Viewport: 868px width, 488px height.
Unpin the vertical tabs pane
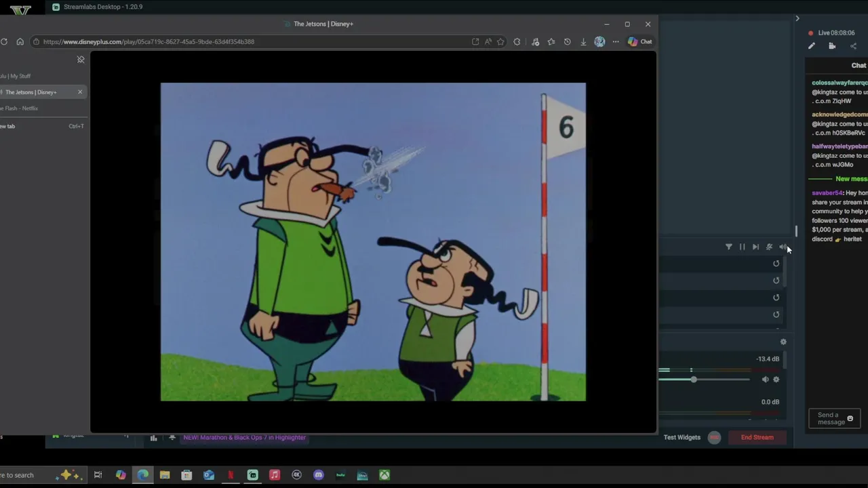pyautogui.click(x=81, y=60)
